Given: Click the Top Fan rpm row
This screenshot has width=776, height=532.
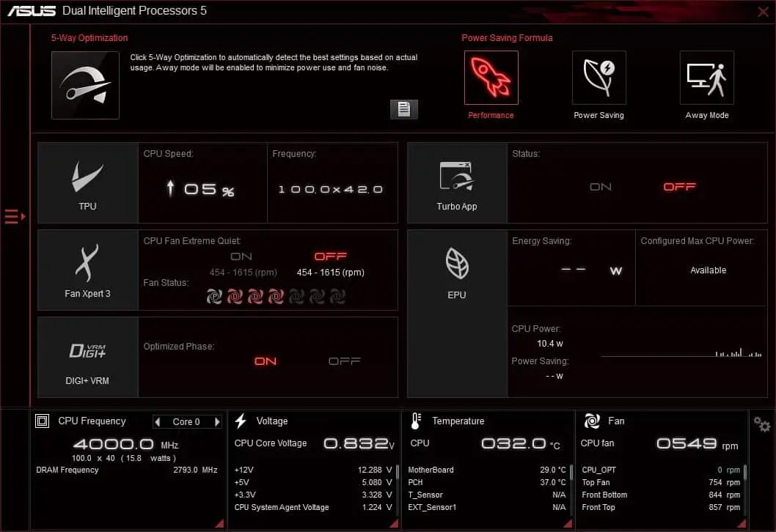Looking at the screenshot, I should 661,482.
